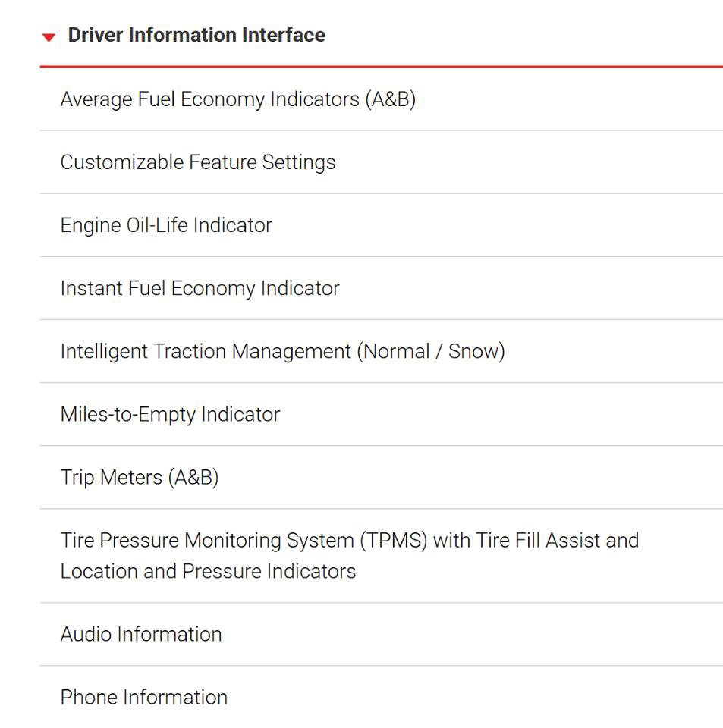Click the (TPMS) abbreviation
Viewport: 723px width, 728px height.
coord(393,541)
